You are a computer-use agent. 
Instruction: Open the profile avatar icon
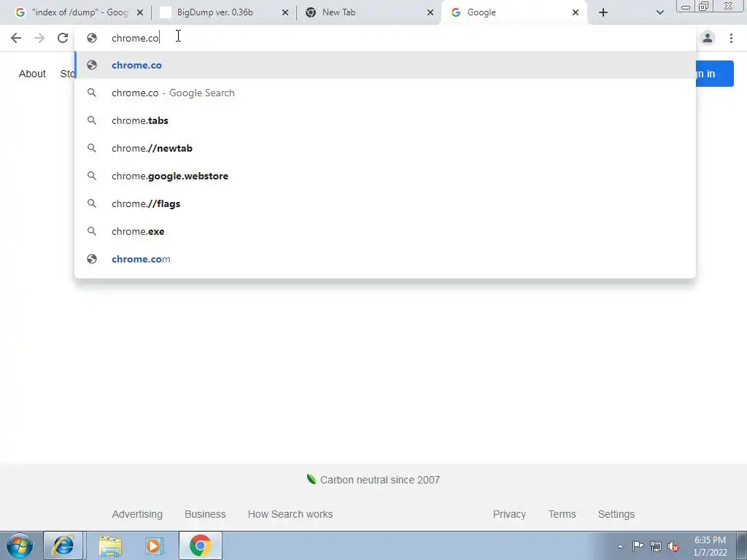708,38
